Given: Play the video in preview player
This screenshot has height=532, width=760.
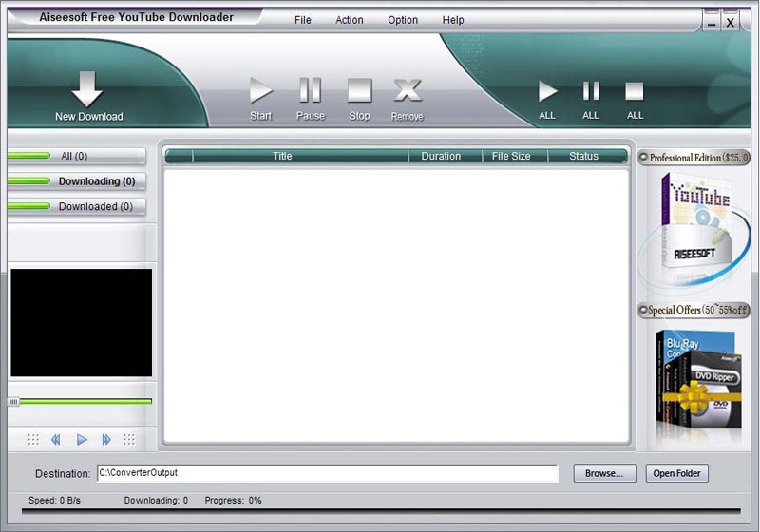Looking at the screenshot, I should coord(82,439).
